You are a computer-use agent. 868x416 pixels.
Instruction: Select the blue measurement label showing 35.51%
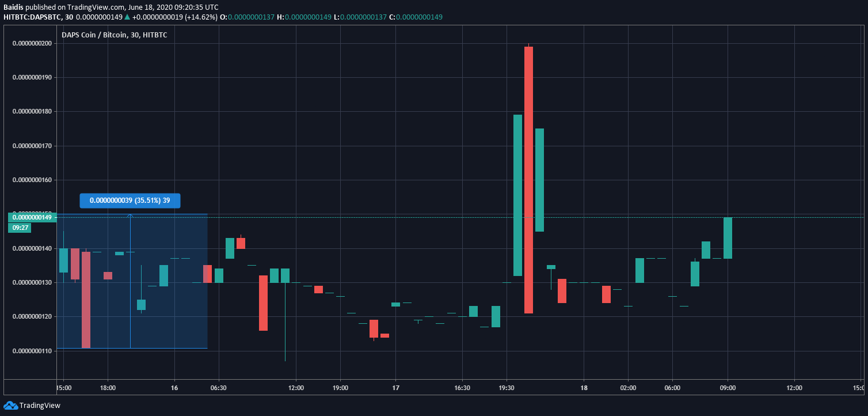130,201
